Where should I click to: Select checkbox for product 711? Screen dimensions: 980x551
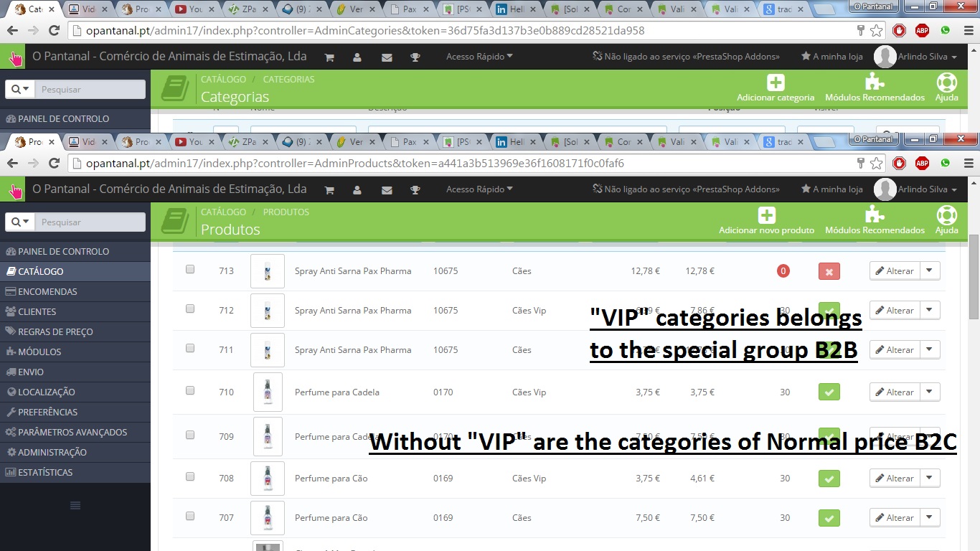point(190,348)
